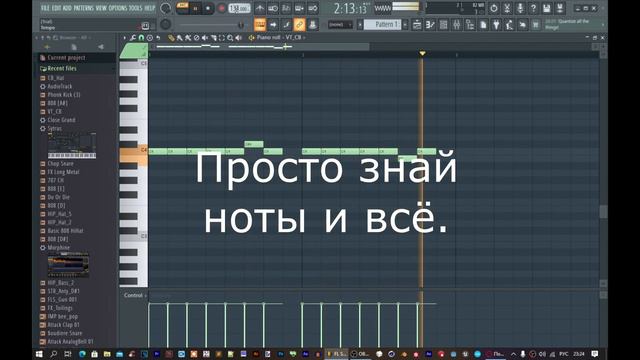The image size is (640, 360).
Task: Select Close Grand in recent files
Action: tap(61, 120)
